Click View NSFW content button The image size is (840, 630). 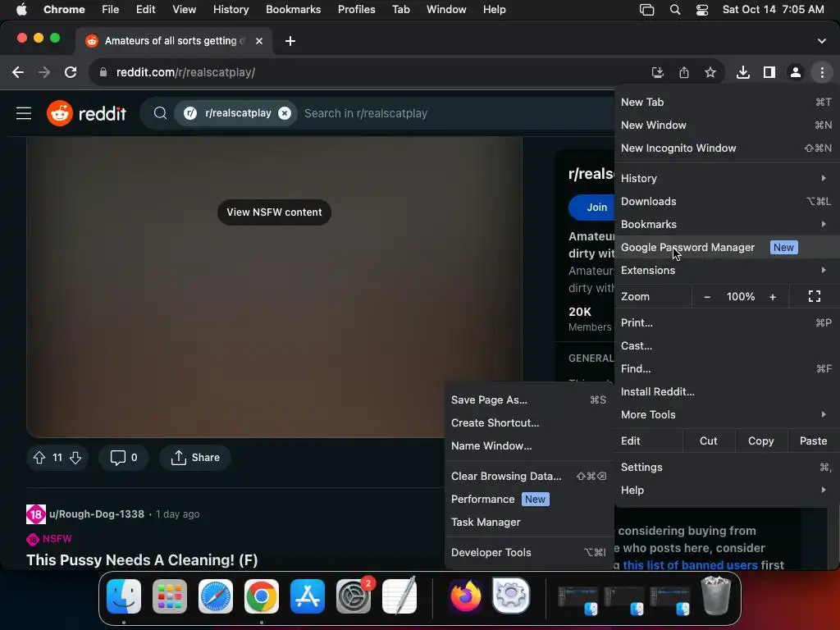pyautogui.click(x=274, y=212)
